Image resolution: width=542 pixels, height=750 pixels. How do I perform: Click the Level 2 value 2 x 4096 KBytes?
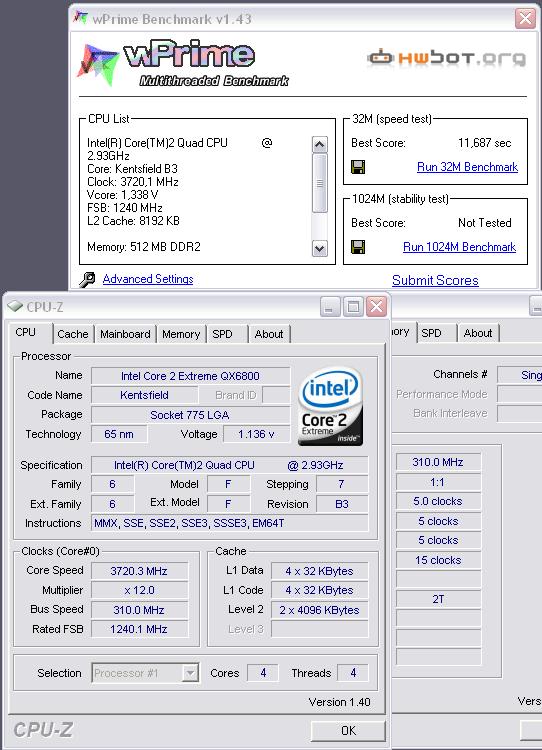pyautogui.click(x=320, y=610)
